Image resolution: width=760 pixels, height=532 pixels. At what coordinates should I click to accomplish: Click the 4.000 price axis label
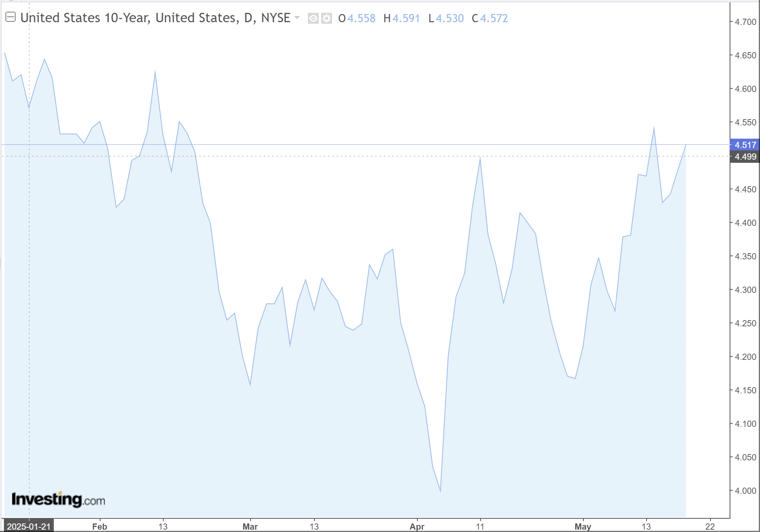[x=745, y=491]
